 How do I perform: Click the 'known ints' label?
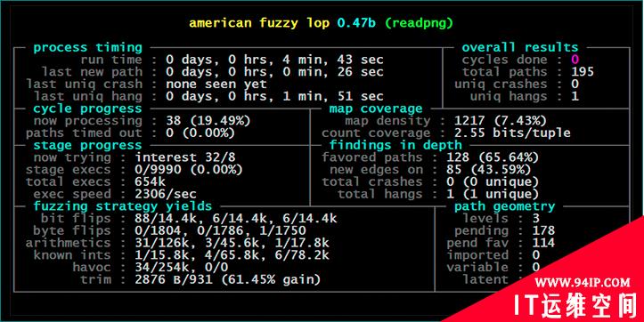(x=72, y=255)
